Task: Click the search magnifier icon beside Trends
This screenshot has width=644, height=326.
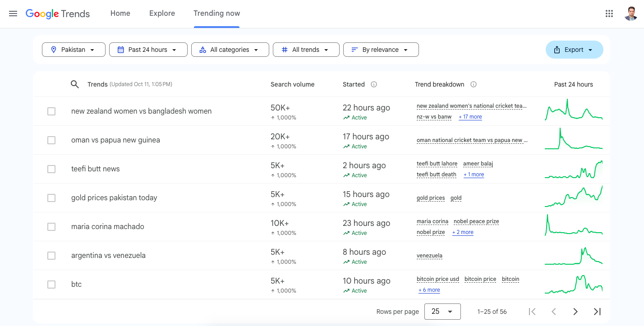Action: [x=75, y=84]
